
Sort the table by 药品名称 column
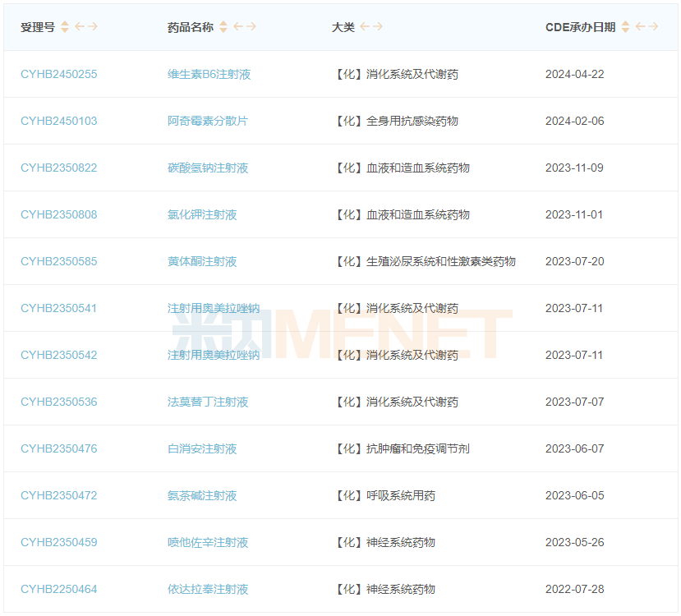point(223,27)
